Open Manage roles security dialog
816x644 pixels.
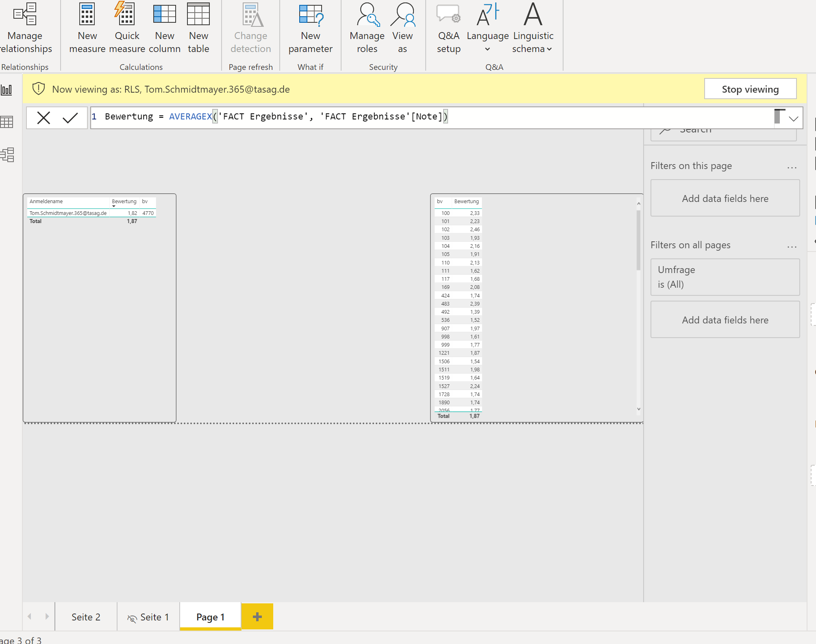coord(367,28)
